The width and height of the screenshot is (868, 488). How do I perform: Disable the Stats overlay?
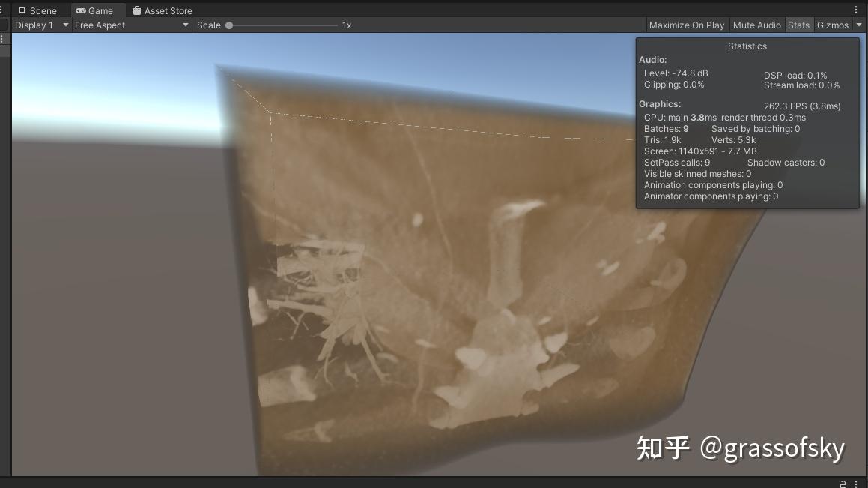click(798, 25)
